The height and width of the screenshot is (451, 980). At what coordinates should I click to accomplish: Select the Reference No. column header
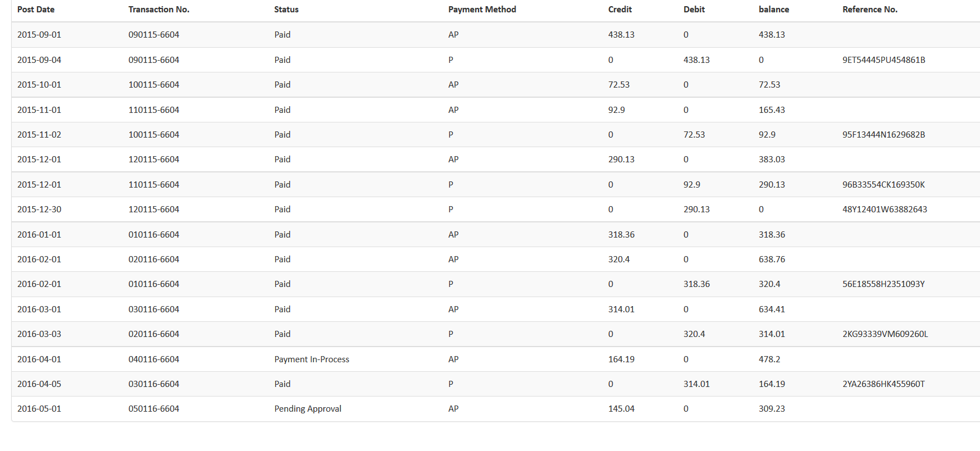click(870, 10)
